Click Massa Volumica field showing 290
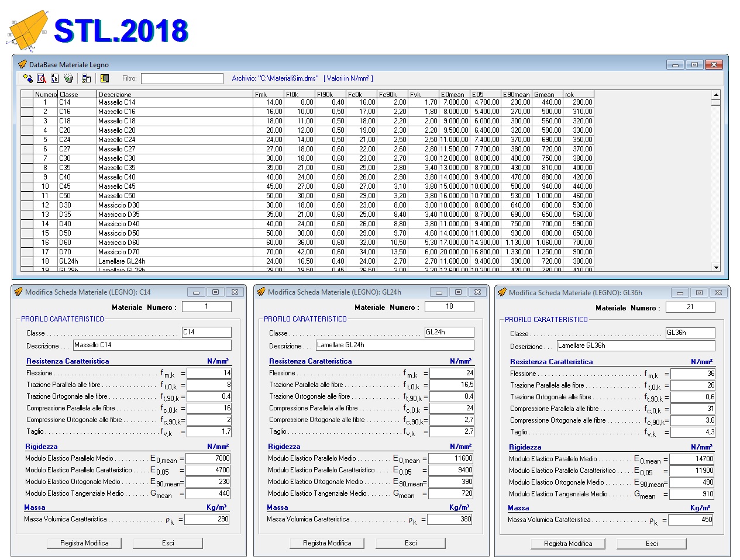 [207, 519]
